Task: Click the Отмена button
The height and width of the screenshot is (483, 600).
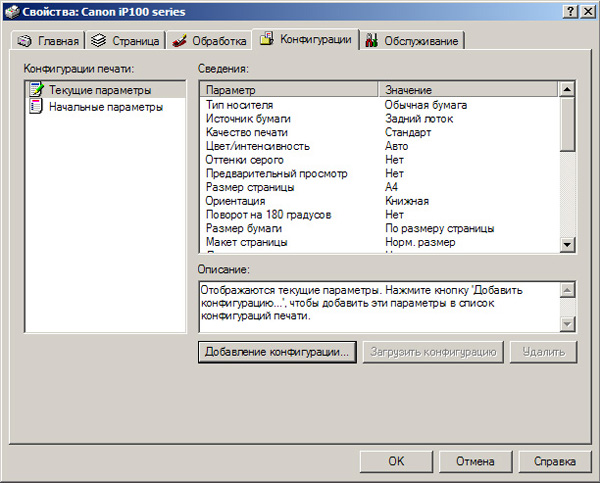Action: [x=475, y=461]
